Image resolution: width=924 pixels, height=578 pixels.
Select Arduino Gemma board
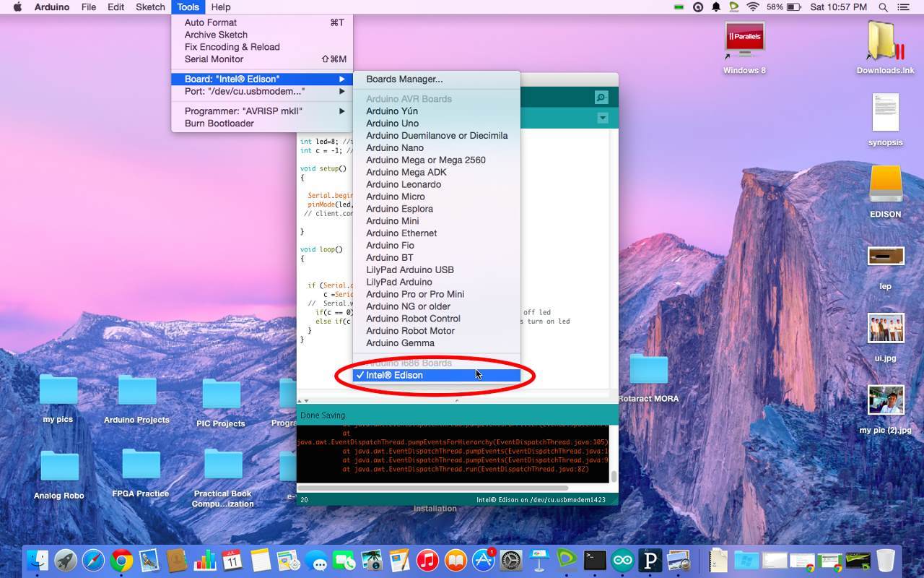[437, 342]
